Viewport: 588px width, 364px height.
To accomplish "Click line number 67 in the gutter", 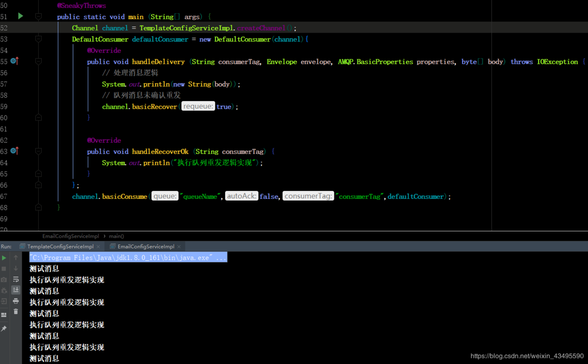I will 4,196.
